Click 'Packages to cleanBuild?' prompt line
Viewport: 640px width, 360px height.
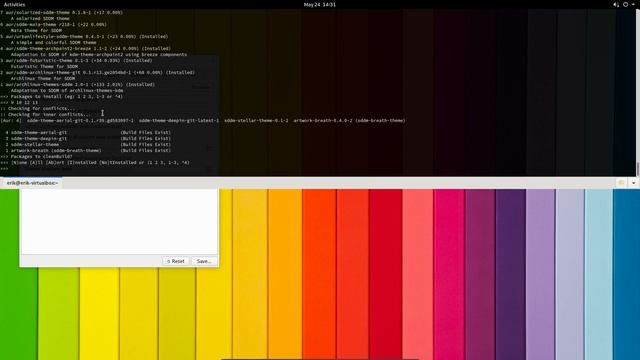[36, 156]
